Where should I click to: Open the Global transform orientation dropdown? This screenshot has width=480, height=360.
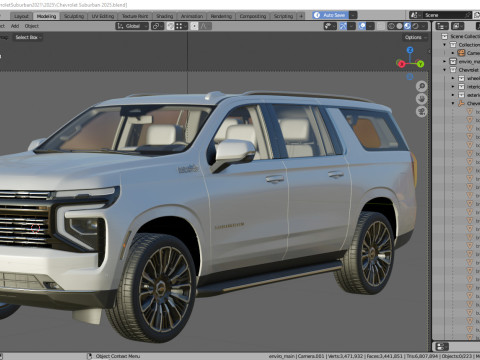point(132,26)
